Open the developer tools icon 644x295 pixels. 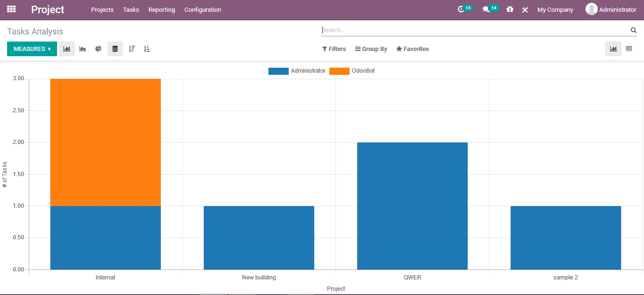coord(525,9)
